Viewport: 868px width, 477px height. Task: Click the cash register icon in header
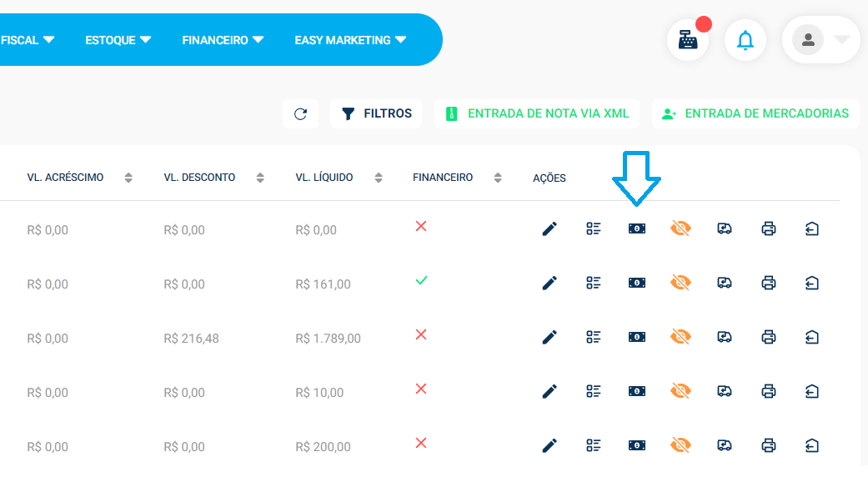[x=688, y=40]
